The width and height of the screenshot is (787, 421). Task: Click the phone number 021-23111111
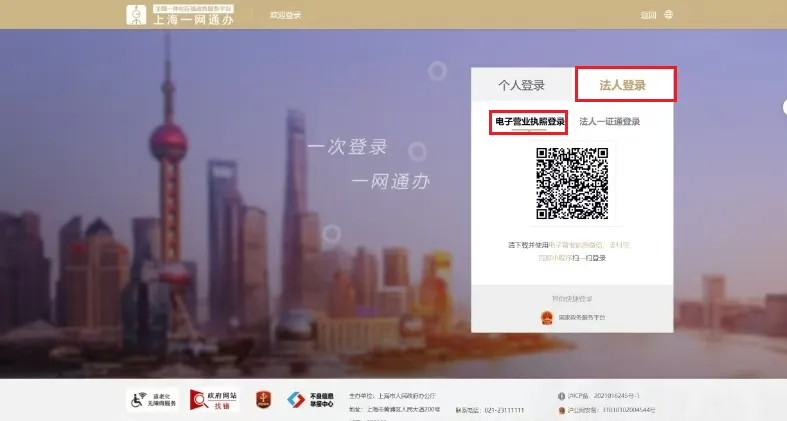pyautogui.click(x=504, y=410)
